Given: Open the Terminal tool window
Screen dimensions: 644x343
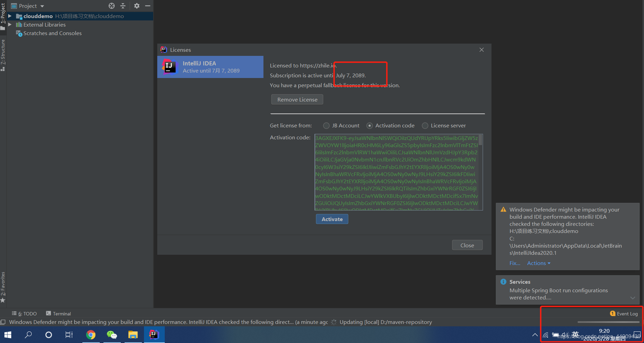Looking at the screenshot, I should 59,314.
